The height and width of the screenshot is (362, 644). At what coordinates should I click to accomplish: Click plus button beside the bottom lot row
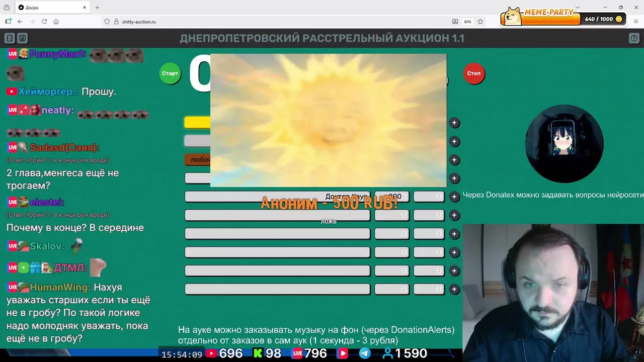[x=454, y=289]
